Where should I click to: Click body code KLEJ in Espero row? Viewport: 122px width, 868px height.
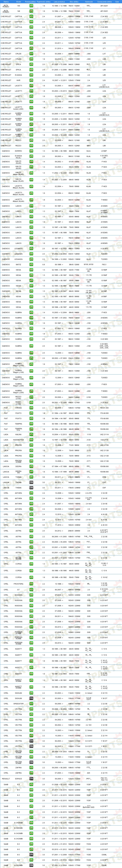(x=89, y=151)
